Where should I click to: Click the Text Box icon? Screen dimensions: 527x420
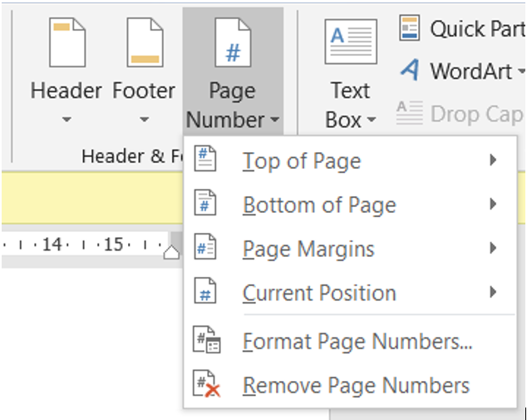pos(350,43)
